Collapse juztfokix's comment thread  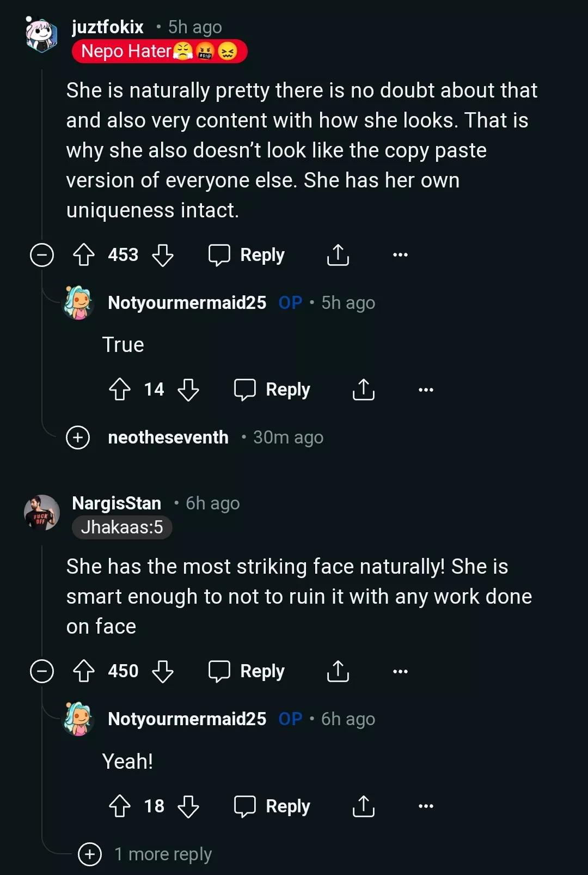pos(42,254)
